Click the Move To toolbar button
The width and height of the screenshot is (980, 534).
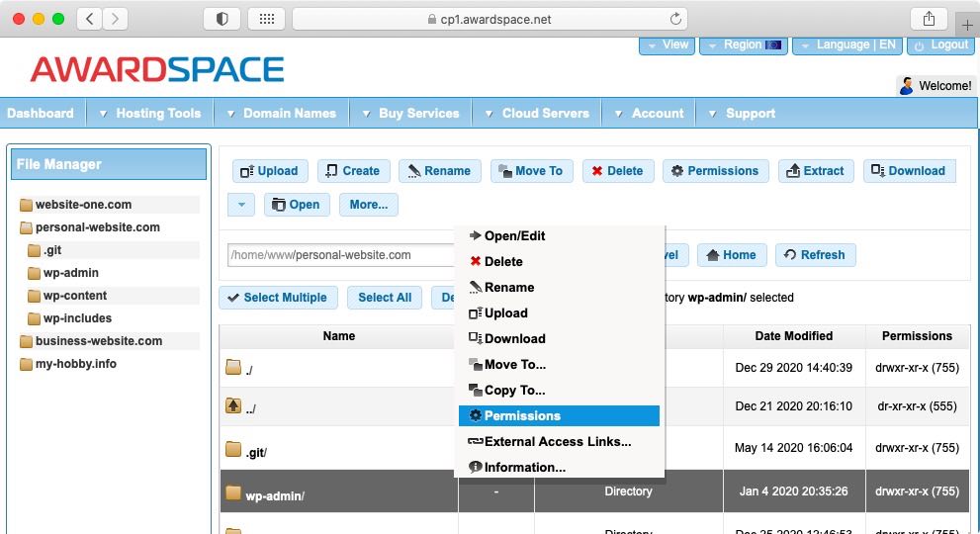coord(531,171)
